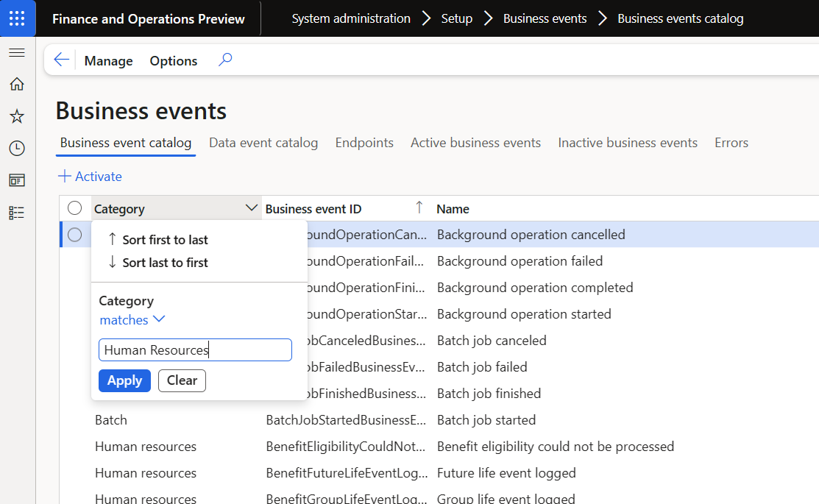
Task: Select 'Batch job finished' name cell
Action: pyautogui.click(x=489, y=394)
